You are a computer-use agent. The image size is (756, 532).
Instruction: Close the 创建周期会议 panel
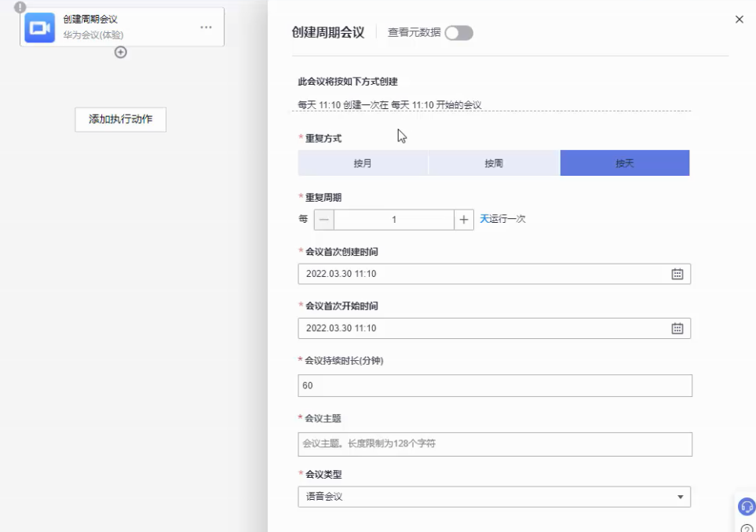click(x=739, y=20)
